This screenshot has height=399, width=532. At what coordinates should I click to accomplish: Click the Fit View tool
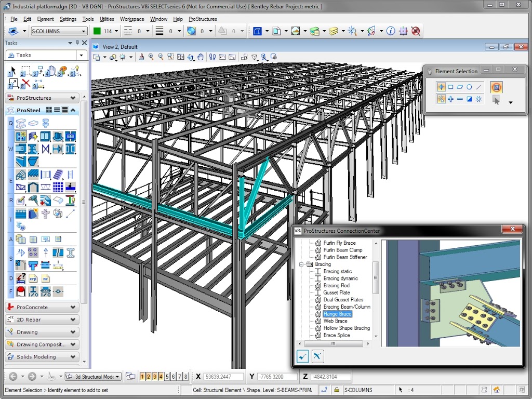(180, 57)
